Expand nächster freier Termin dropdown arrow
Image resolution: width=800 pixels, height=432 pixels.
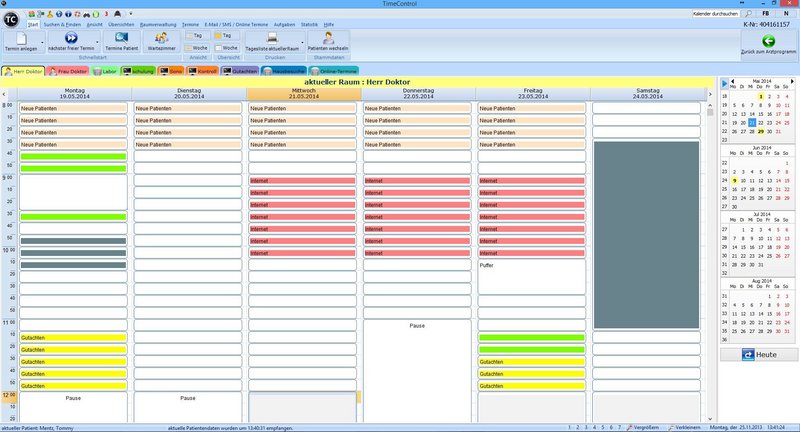pyautogui.click(x=97, y=43)
